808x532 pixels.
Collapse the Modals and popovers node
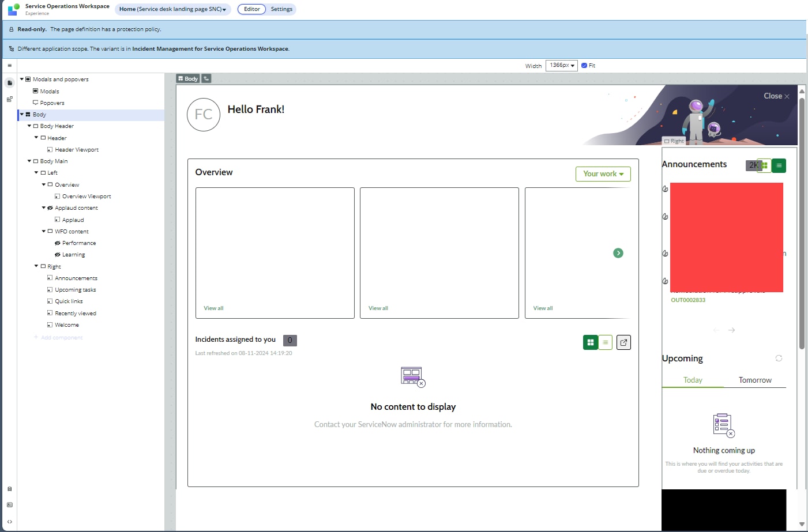22,80
